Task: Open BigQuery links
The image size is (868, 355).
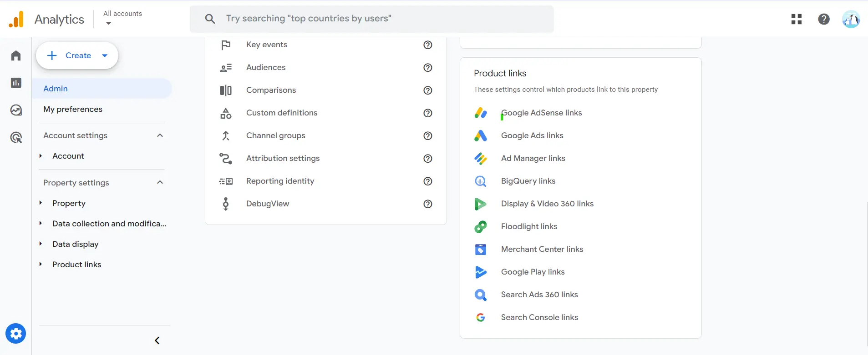Action: tap(528, 181)
